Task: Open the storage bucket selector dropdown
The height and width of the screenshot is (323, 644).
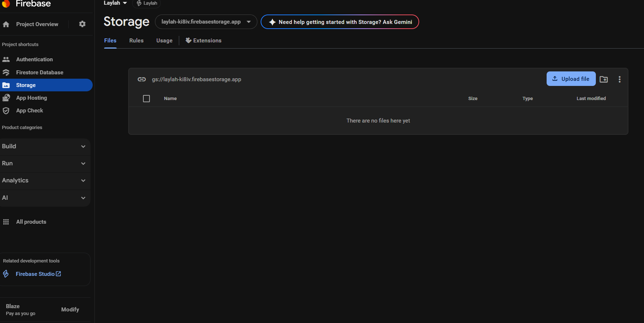Action: tap(206, 22)
